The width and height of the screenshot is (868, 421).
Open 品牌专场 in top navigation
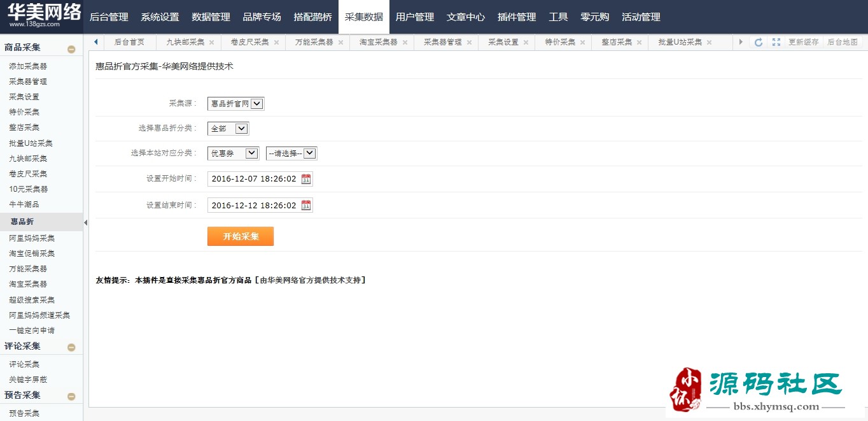pyautogui.click(x=262, y=17)
